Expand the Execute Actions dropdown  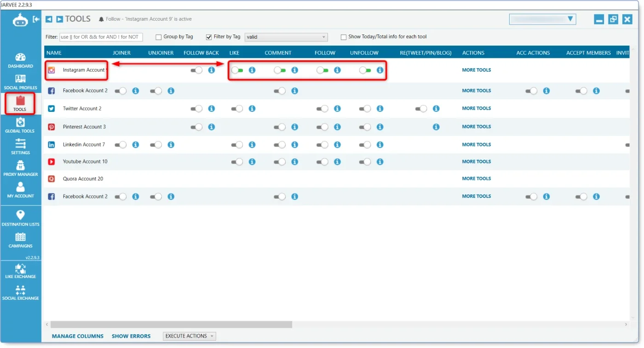[x=190, y=336]
